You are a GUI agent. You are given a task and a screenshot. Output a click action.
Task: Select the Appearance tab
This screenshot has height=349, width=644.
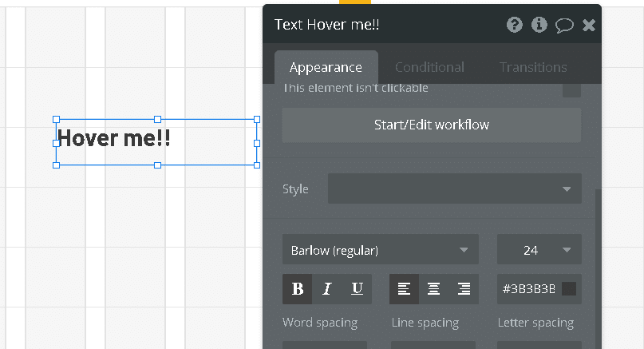[326, 67]
